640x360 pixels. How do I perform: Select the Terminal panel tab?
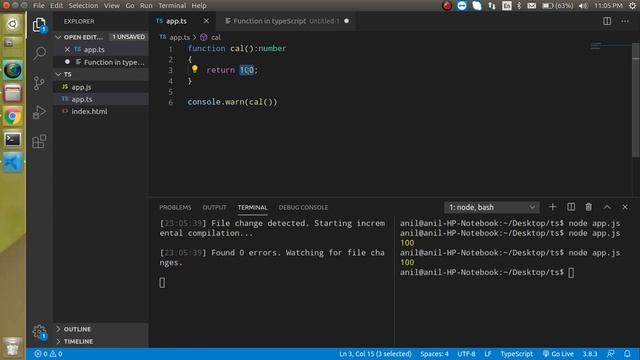click(x=253, y=207)
